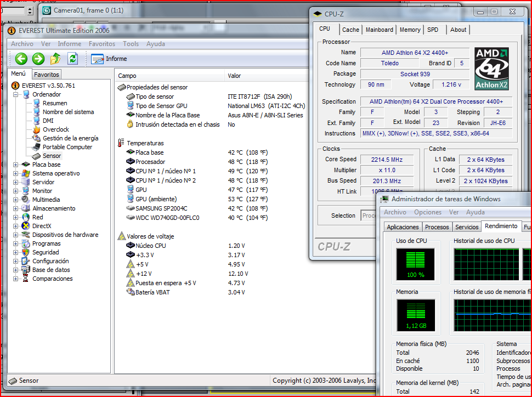Expand the DirectX tree node

[x=15, y=226]
